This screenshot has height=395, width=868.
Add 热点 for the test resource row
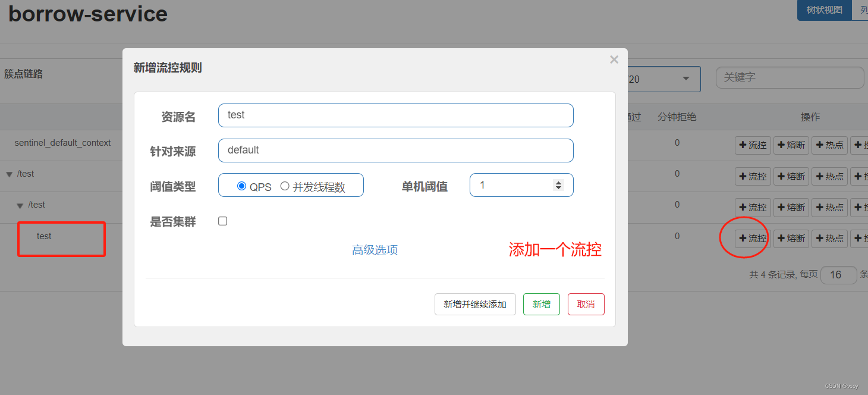tap(830, 239)
